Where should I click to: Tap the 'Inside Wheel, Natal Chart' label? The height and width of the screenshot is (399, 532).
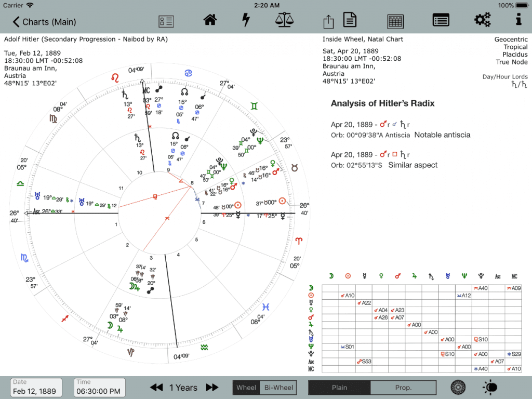[x=363, y=39]
